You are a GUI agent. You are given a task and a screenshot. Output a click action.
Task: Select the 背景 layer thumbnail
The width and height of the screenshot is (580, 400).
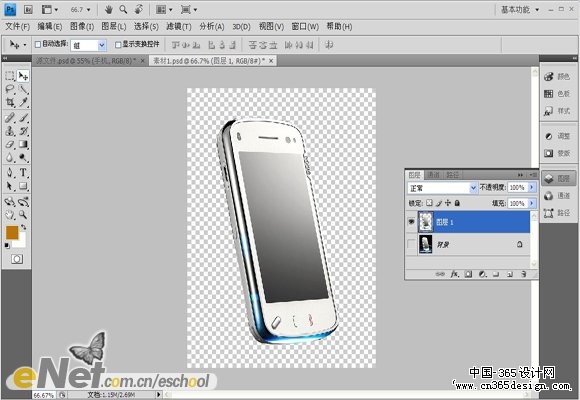[x=425, y=245]
